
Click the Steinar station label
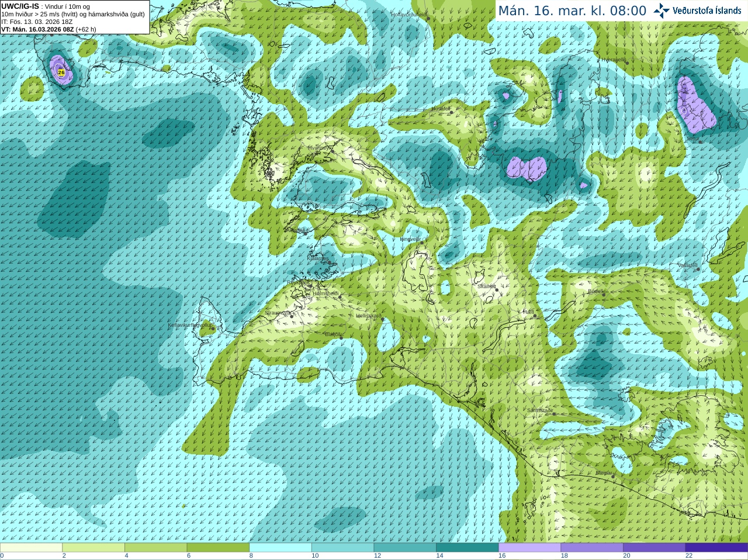(x=604, y=473)
